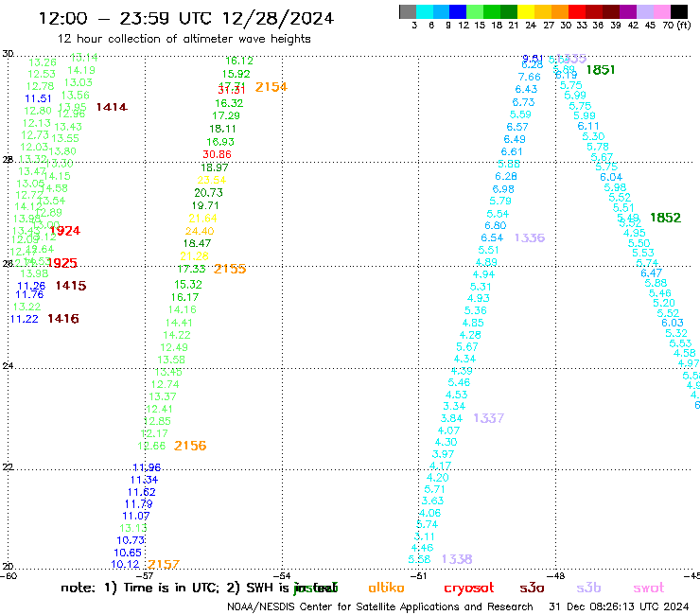Viewport: 700px width, 615px height.
Task: Click the gray swatch in the color legend
Action: pos(408,11)
